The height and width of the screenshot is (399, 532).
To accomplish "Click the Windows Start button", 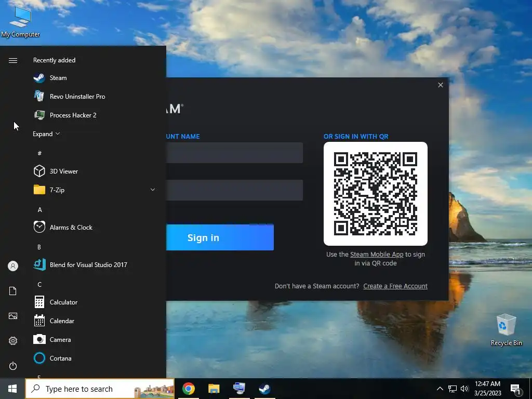I will click(x=12, y=389).
